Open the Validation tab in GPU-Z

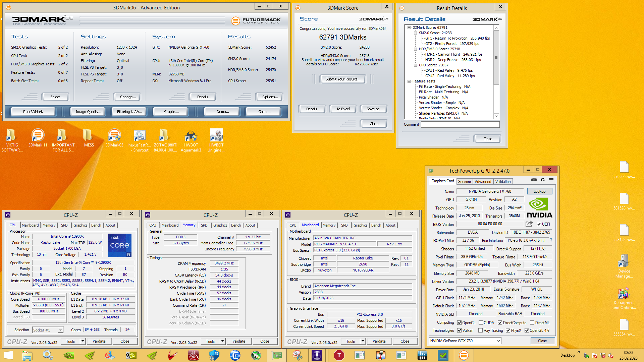click(x=503, y=181)
